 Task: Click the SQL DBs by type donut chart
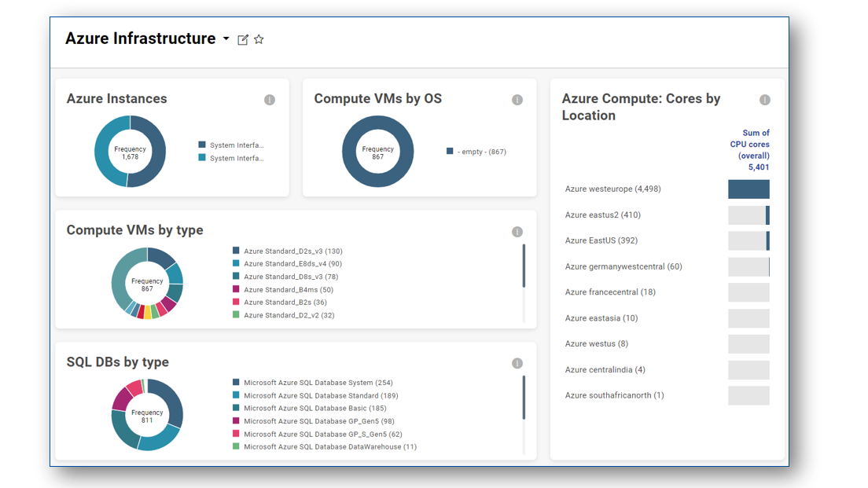pos(147,415)
